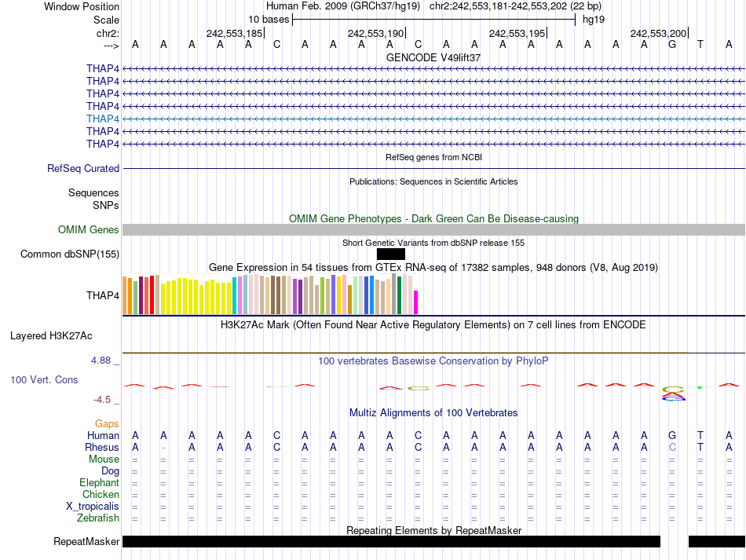The height and width of the screenshot is (560, 746).
Task: Click the GENCODE V49lift37 track title
Action: (433, 58)
